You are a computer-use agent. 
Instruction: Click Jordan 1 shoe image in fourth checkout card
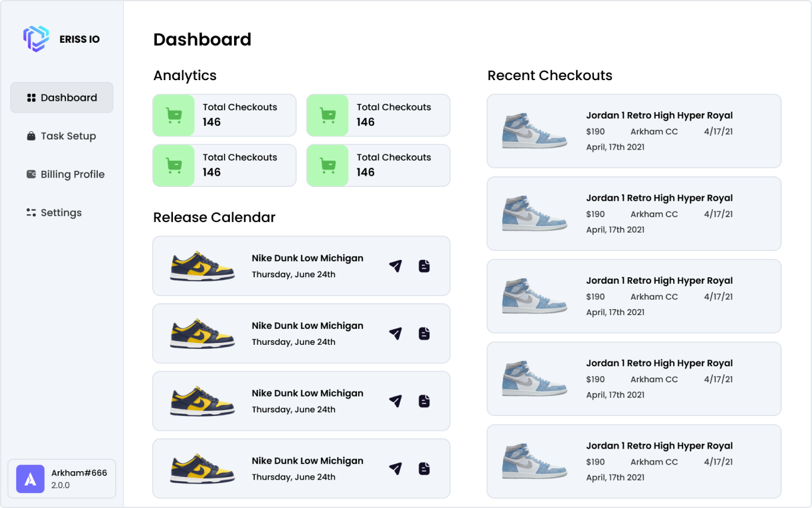coord(534,379)
